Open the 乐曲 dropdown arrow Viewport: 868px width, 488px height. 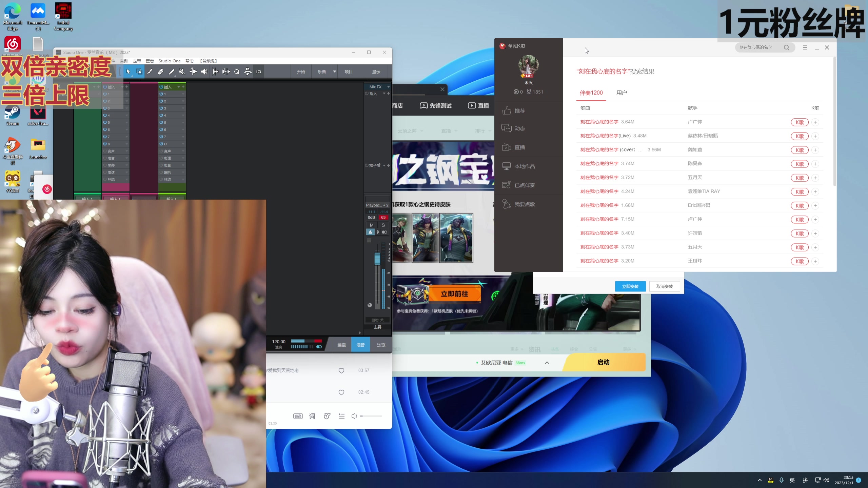coord(334,72)
